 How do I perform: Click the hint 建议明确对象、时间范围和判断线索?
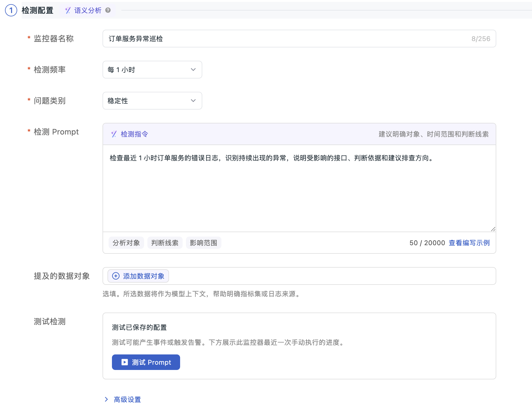click(434, 134)
